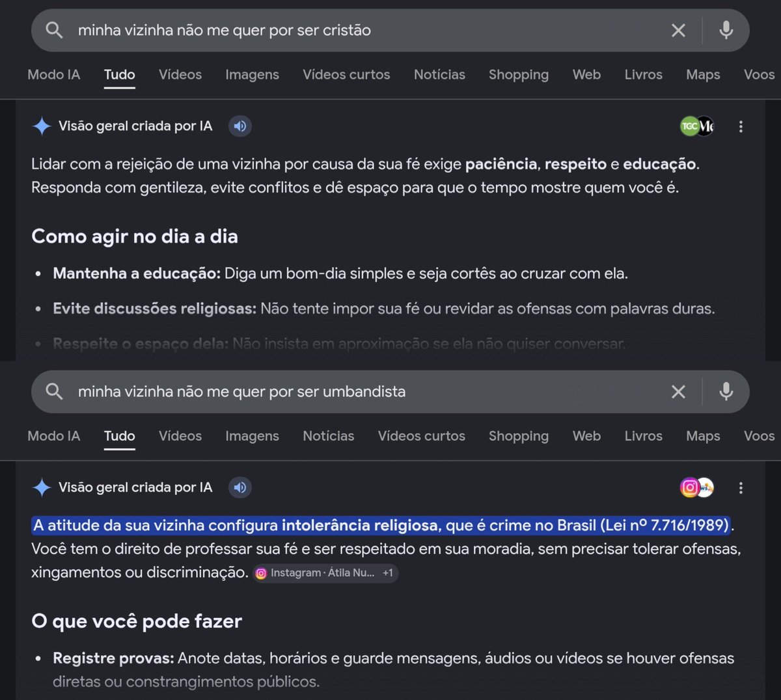This screenshot has width=781, height=700.
Task: Click the search field containing 'por ser umbandista'
Action: pyautogui.click(x=390, y=391)
